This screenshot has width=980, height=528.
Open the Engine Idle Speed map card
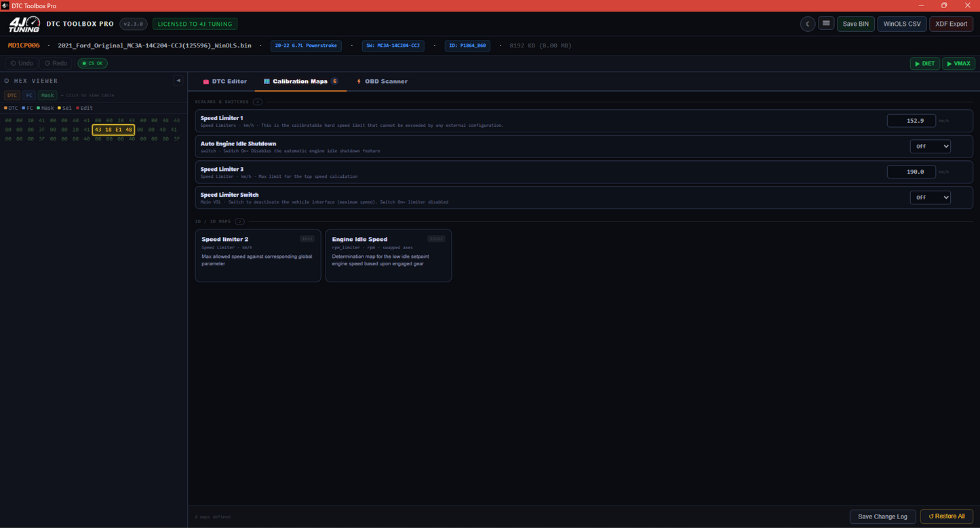(388, 255)
